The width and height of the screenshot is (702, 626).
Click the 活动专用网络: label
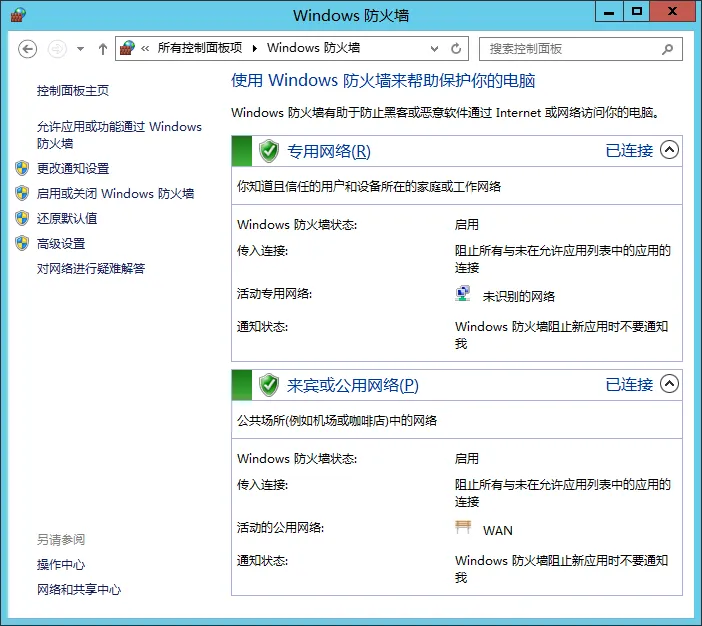274,294
